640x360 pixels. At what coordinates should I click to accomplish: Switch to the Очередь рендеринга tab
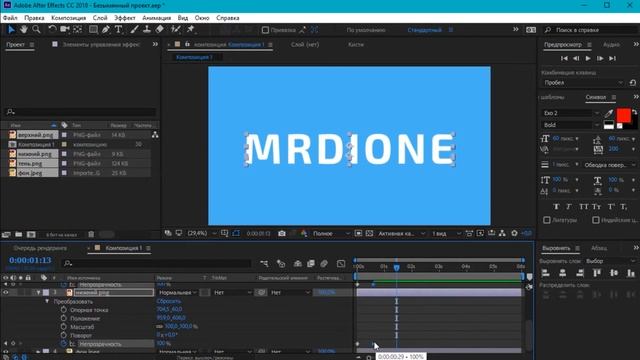(x=40, y=248)
